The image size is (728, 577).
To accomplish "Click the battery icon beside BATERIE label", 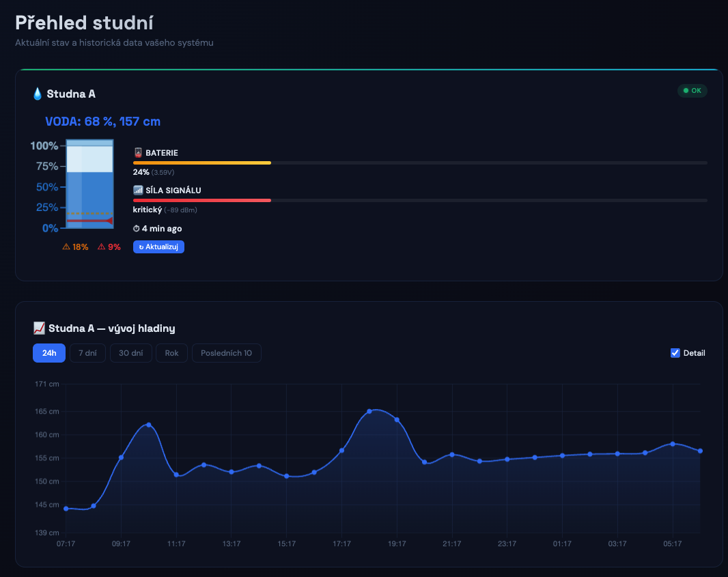I will coord(139,152).
